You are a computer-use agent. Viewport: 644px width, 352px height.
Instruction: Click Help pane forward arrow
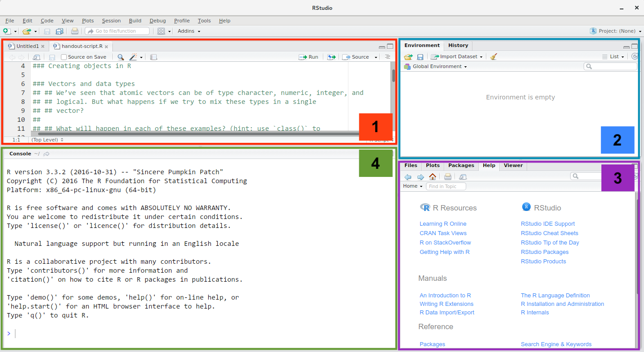[421, 177]
